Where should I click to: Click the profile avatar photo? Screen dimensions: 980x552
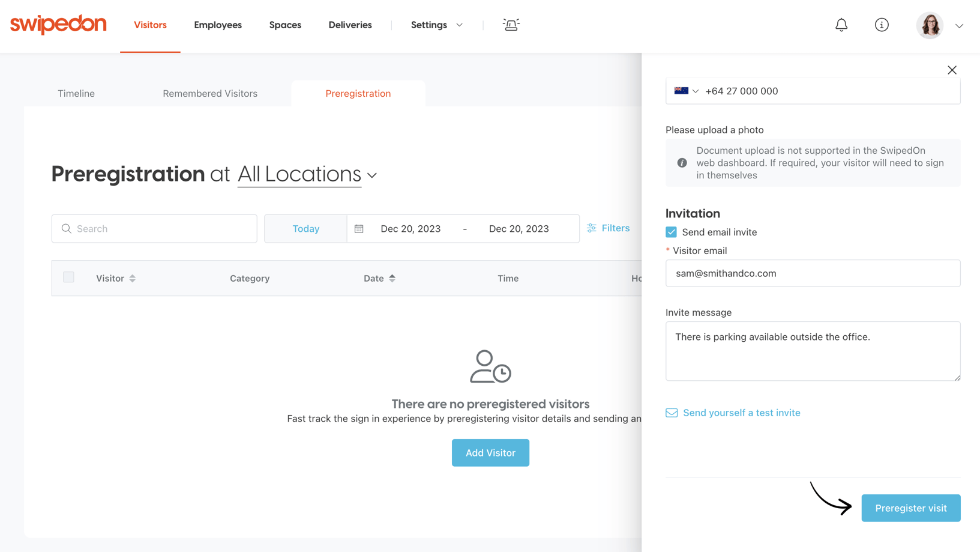[x=930, y=25]
